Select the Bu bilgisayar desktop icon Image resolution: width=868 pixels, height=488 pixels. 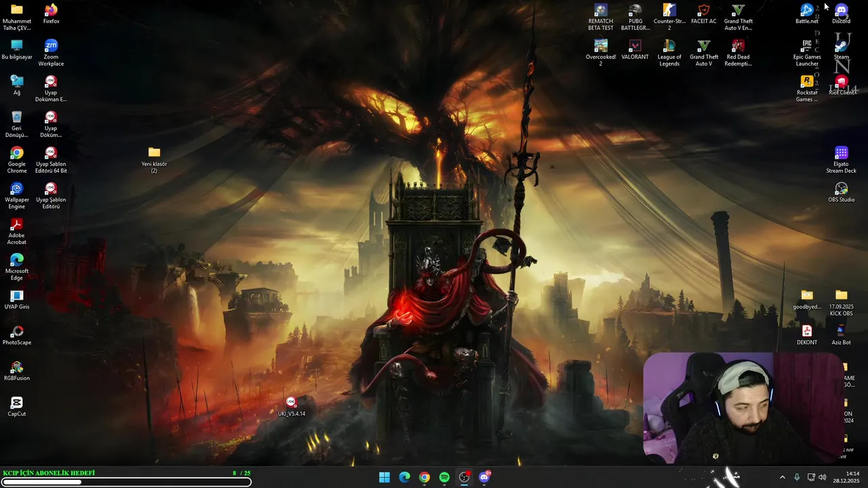point(17,49)
